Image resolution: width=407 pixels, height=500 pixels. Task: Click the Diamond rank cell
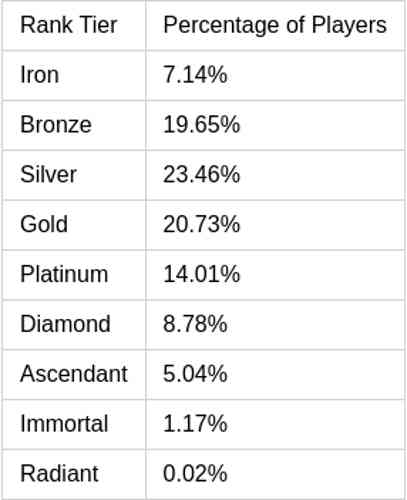[74, 324]
